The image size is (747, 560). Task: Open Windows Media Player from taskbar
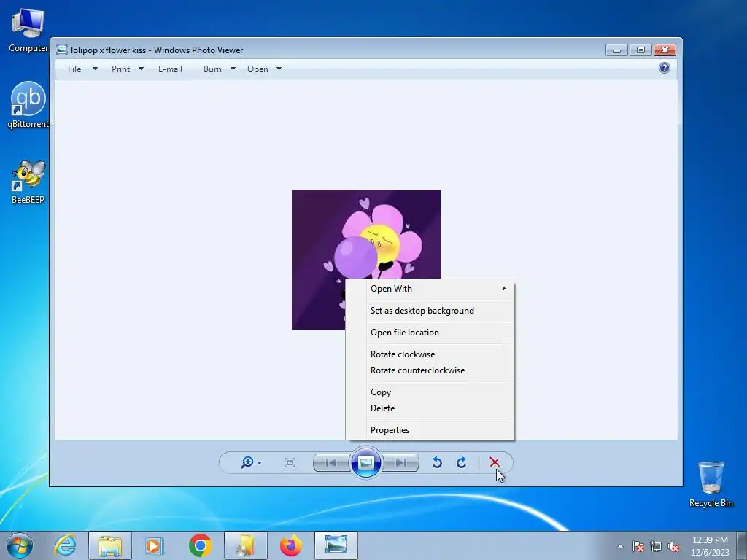pos(155,545)
